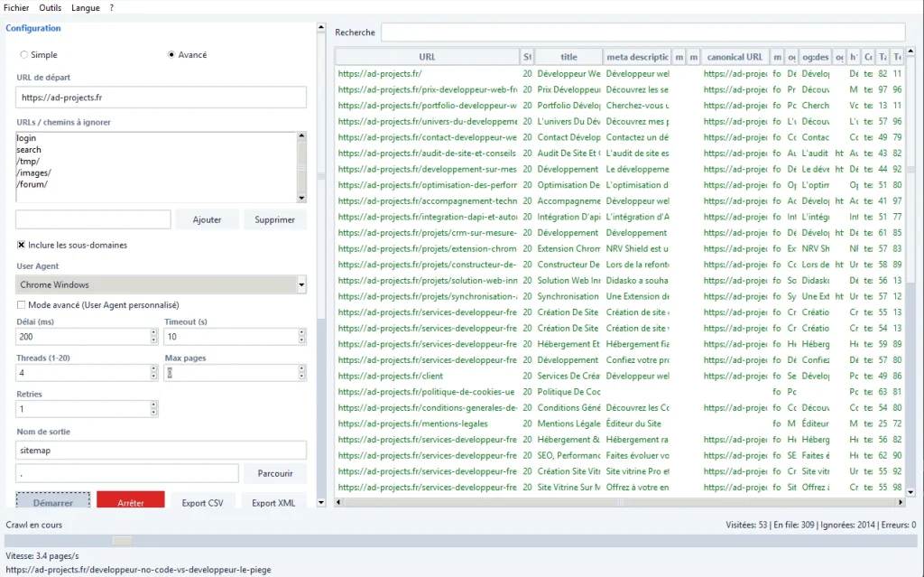Click configuration panel scroll up arrow
Screen dimensions: 924x577
pyautogui.click(x=321, y=27)
